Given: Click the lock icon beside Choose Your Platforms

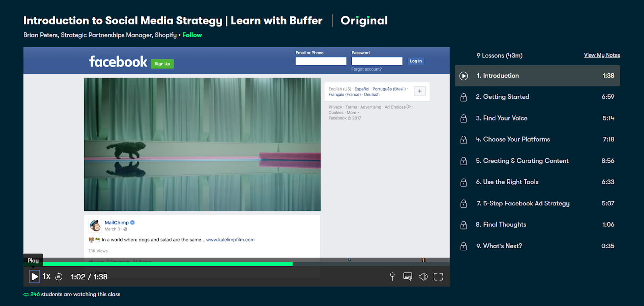Looking at the screenshot, I should pos(464,140).
